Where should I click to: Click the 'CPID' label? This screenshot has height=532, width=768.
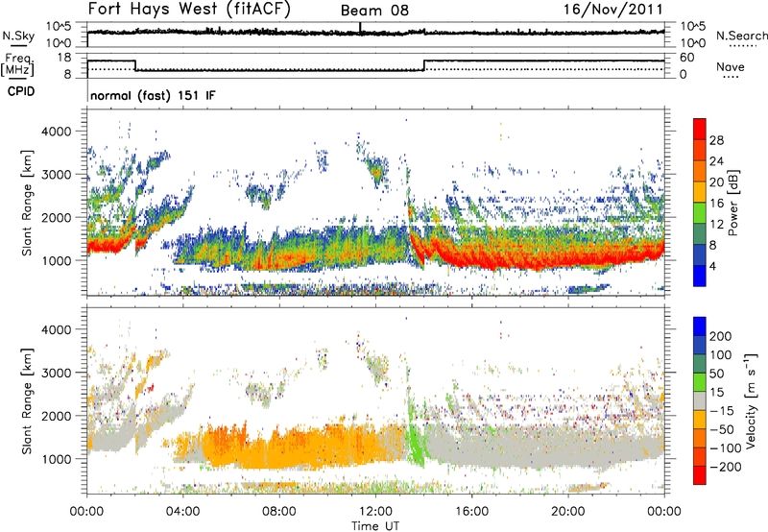(x=21, y=91)
